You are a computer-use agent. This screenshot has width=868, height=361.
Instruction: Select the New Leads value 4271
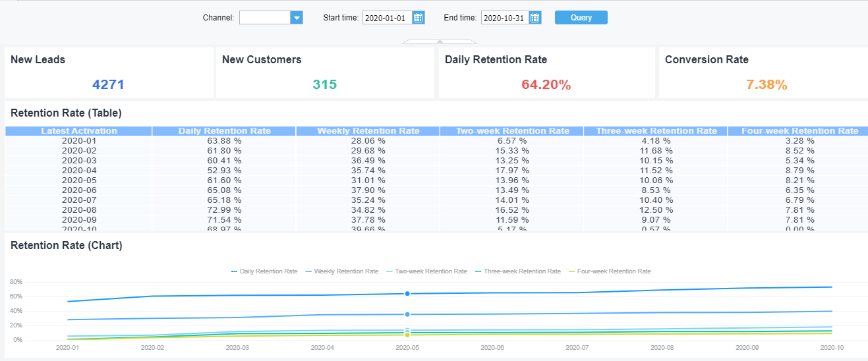(108, 84)
